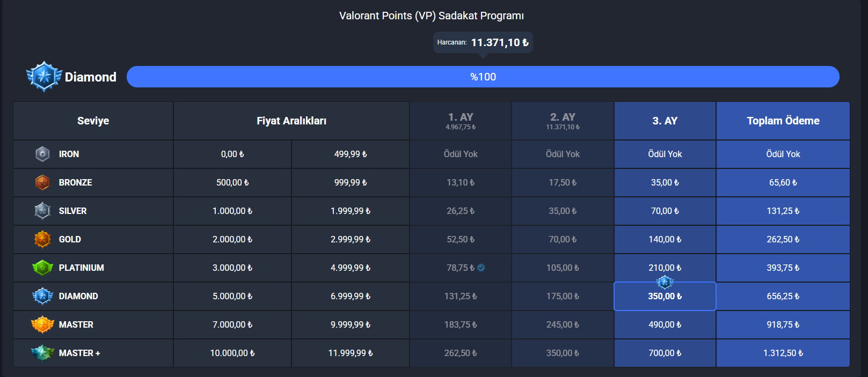Click the Silver rank badge icon

pos(42,211)
